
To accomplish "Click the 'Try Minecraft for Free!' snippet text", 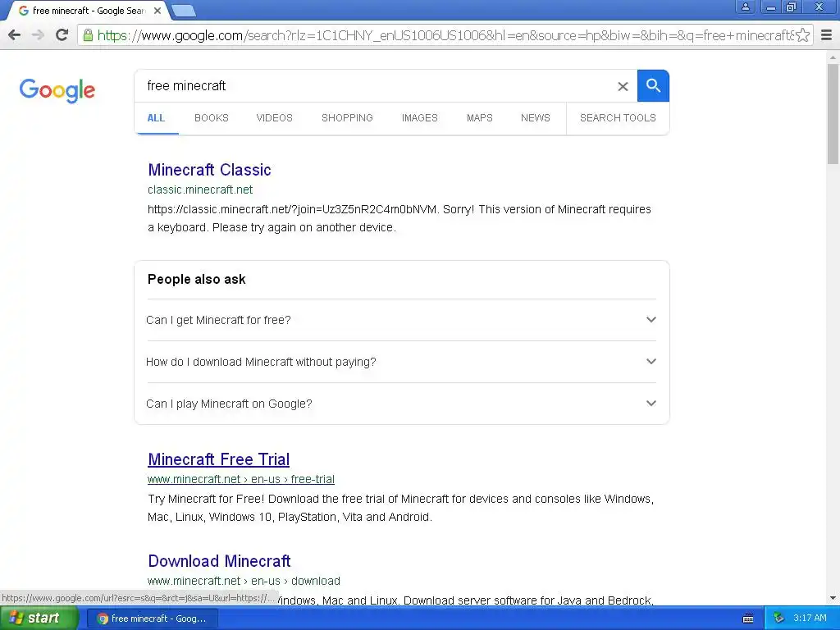I will click(400, 508).
